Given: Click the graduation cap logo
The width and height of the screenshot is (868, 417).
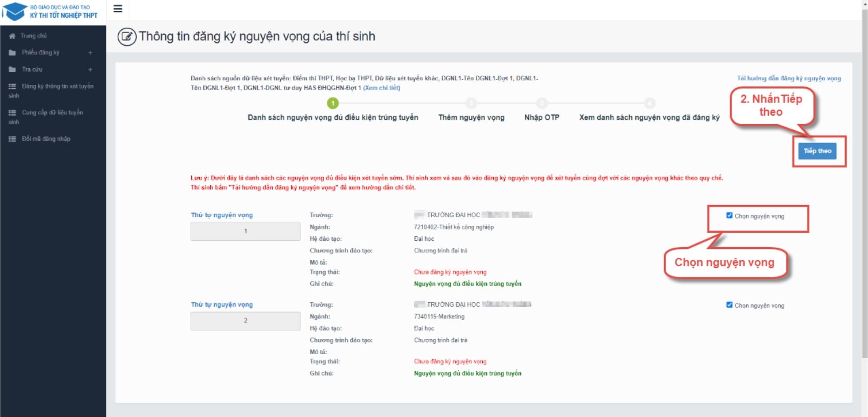Looking at the screenshot, I should click(14, 11).
